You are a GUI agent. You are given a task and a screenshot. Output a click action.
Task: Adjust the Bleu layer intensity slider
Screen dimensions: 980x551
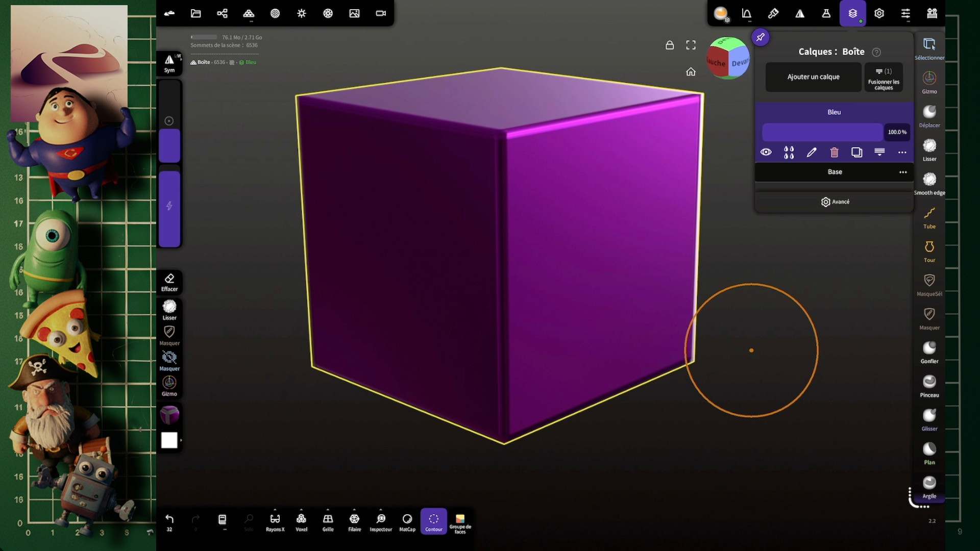click(822, 132)
